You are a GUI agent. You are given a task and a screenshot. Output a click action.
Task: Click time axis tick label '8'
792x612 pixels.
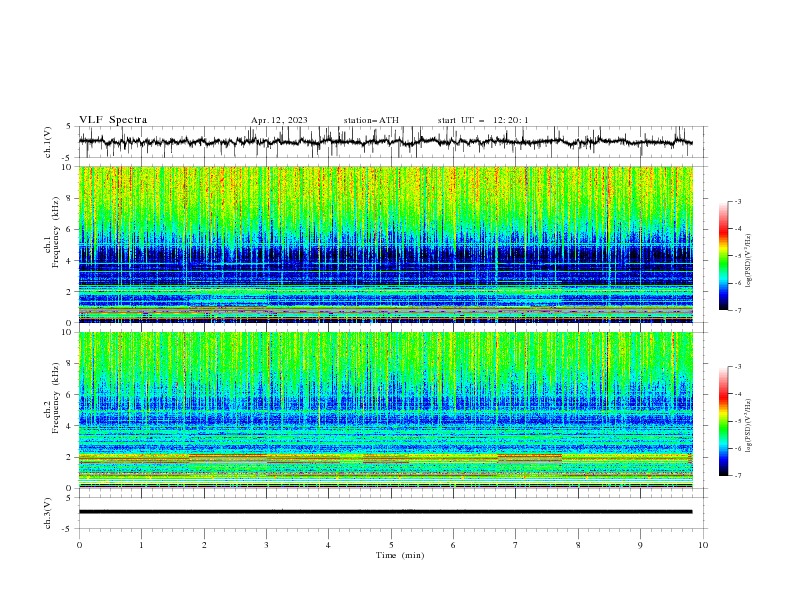[578, 545]
